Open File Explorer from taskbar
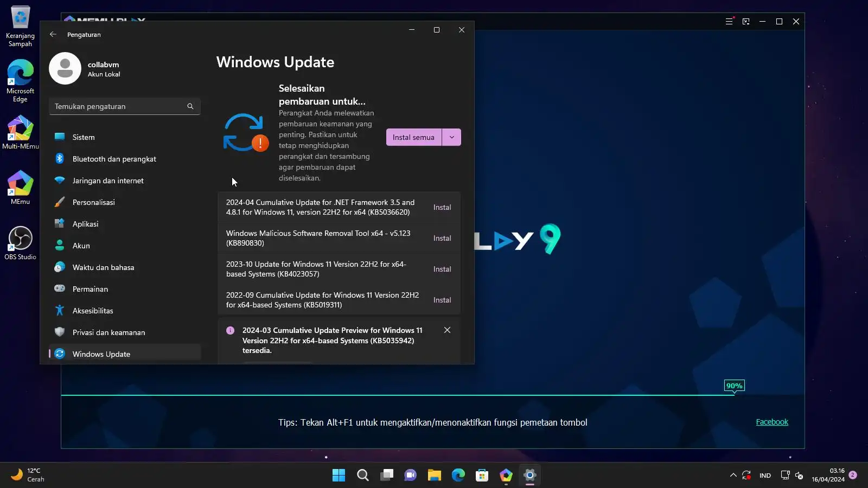Screen dimensions: 868x488 435,476
